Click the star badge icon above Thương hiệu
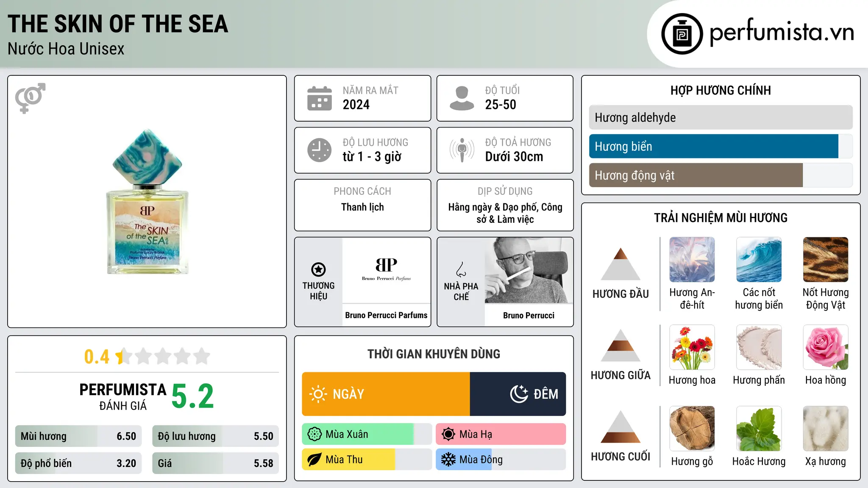The height and width of the screenshot is (488, 868). pos(318,269)
